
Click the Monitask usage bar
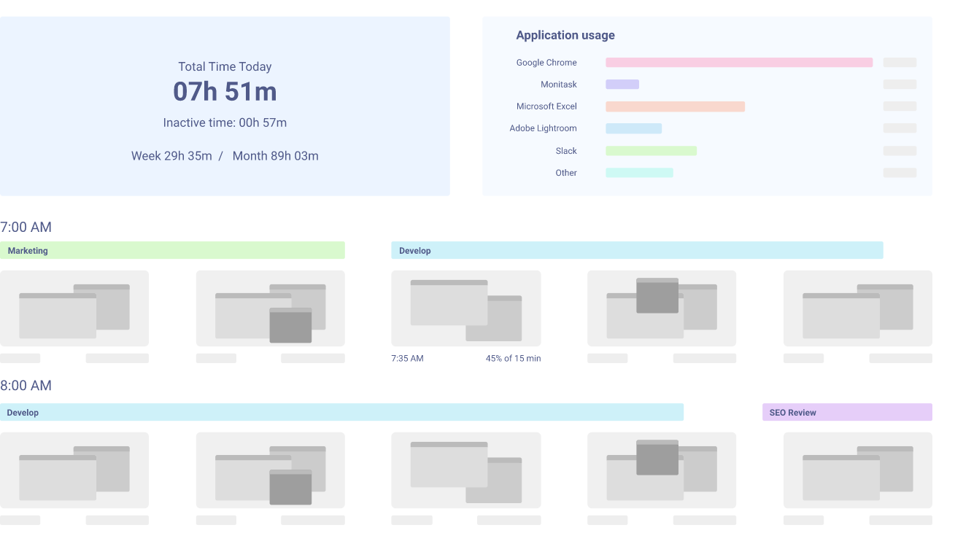pyautogui.click(x=622, y=85)
